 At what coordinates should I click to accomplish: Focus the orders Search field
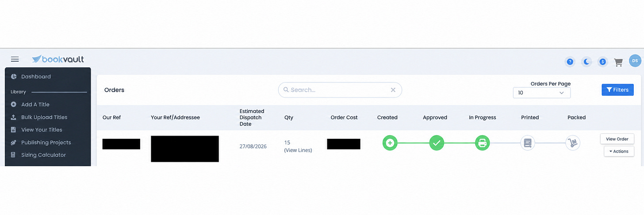(340, 90)
